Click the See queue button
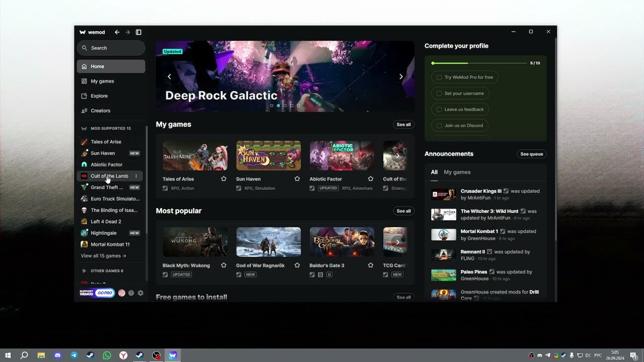 click(x=532, y=154)
